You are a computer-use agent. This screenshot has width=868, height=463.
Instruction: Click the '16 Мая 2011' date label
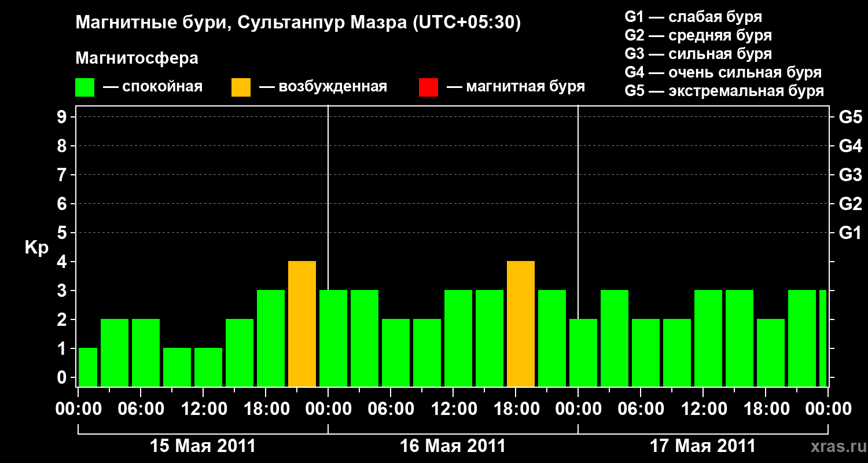453,446
